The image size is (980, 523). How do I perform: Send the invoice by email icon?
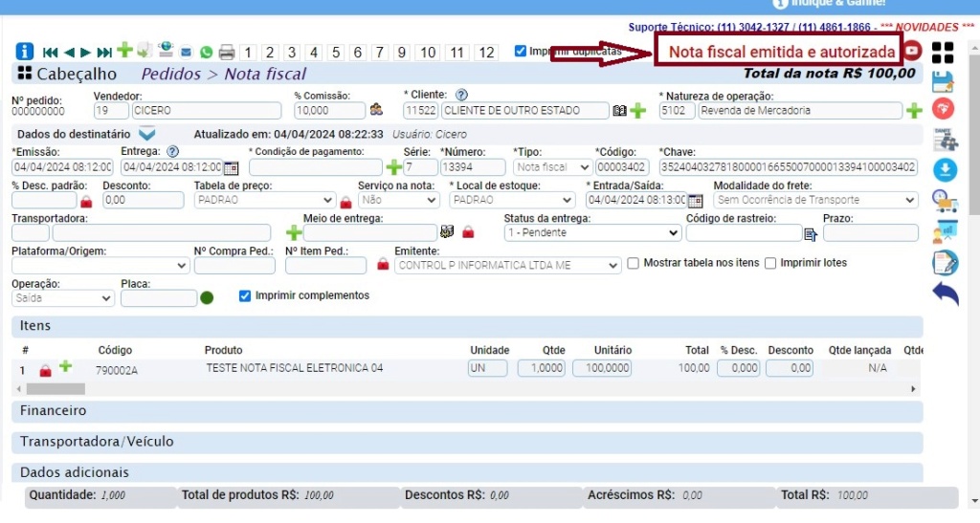(187, 53)
